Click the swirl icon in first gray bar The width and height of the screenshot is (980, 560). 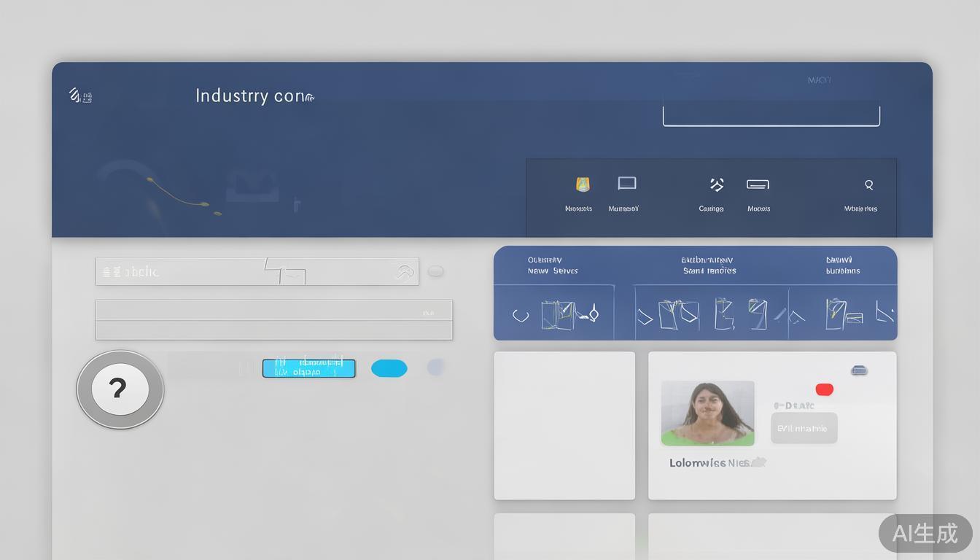(405, 272)
